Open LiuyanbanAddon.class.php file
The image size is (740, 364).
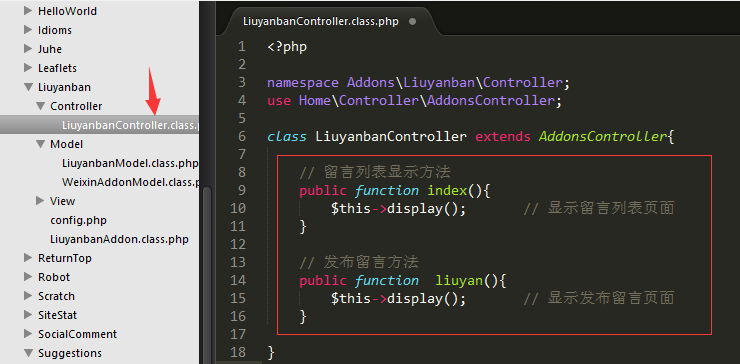(119, 239)
